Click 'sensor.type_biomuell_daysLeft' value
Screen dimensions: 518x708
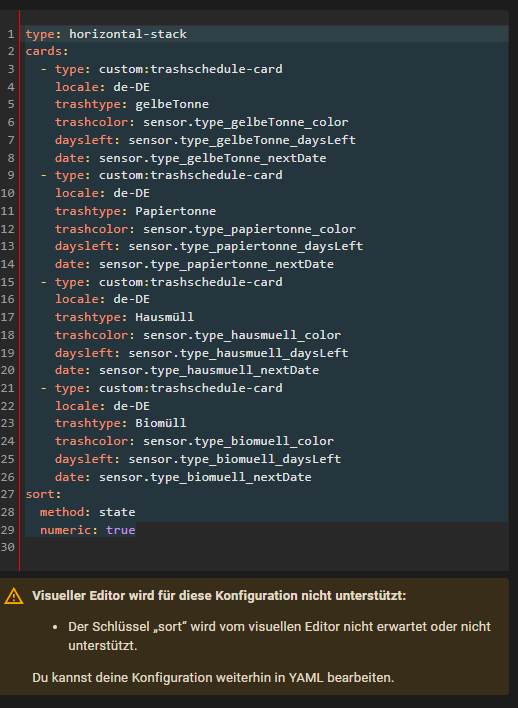pyautogui.click(x=235, y=459)
